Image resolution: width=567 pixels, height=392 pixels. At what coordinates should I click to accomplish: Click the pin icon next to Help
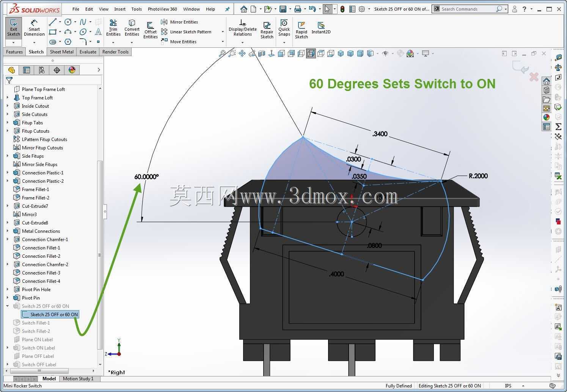click(x=227, y=9)
